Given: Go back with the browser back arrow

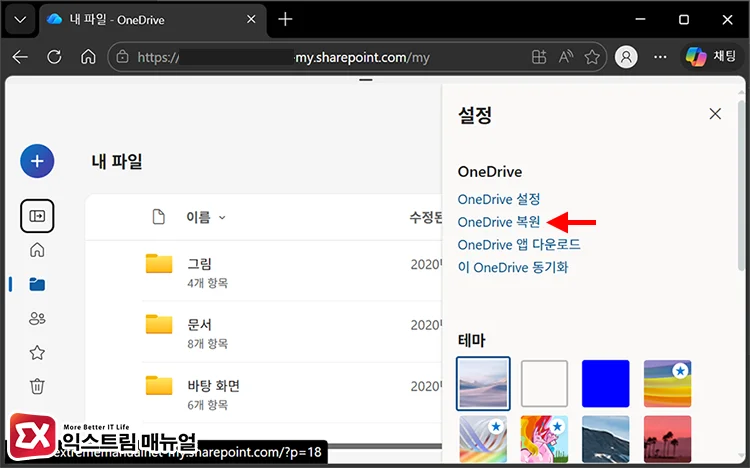Looking at the screenshot, I should coord(20,57).
